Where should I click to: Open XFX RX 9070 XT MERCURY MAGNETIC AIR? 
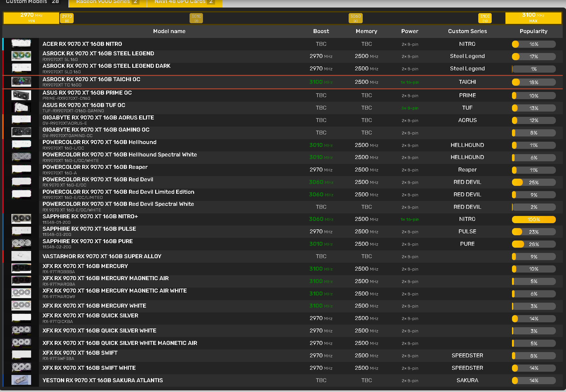[x=105, y=278]
